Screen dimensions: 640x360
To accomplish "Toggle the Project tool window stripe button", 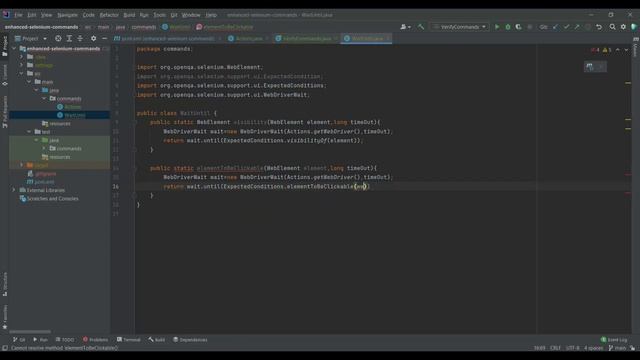I will tap(4, 46).
